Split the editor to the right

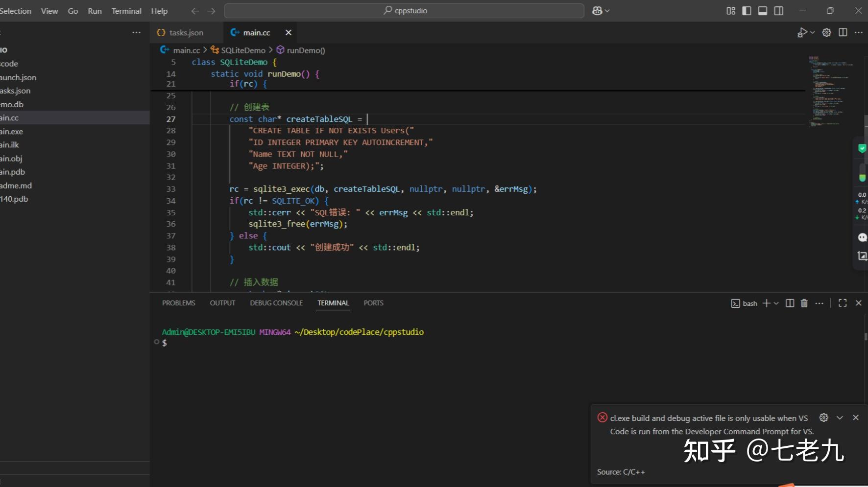[x=843, y=32]
